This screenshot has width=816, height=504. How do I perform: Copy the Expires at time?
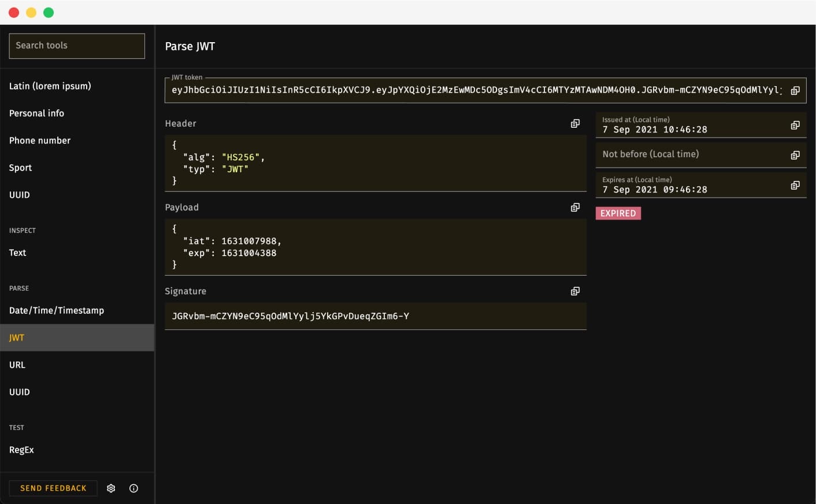pyautogui.click(x=795, y=186)
